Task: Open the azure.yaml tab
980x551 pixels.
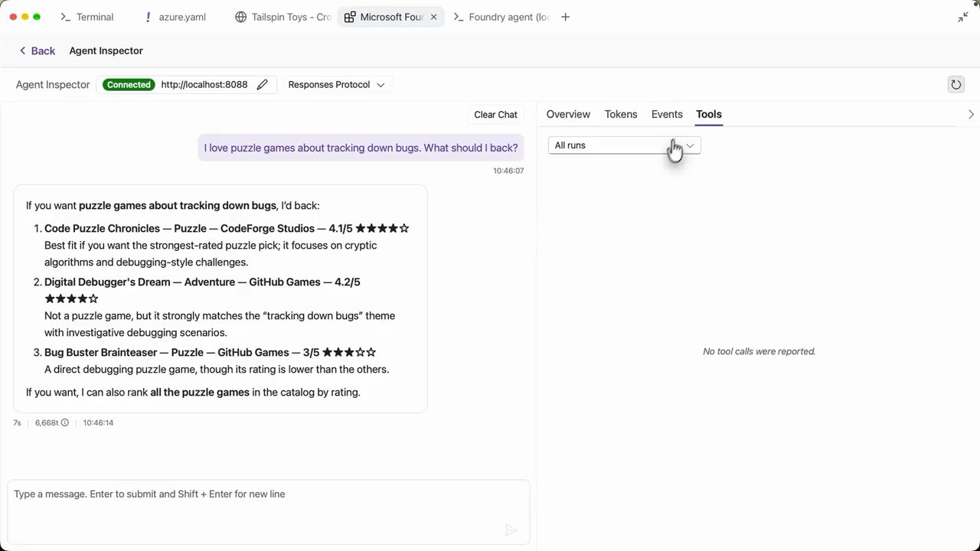Action: [175, 17]
